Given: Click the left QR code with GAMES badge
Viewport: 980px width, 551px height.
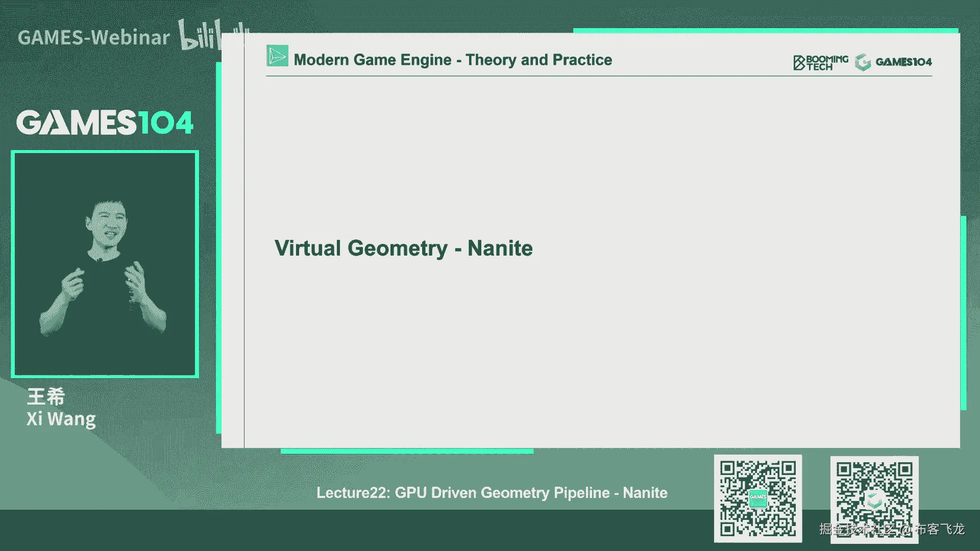Looking at the screenshot, I should pos(757,498).
